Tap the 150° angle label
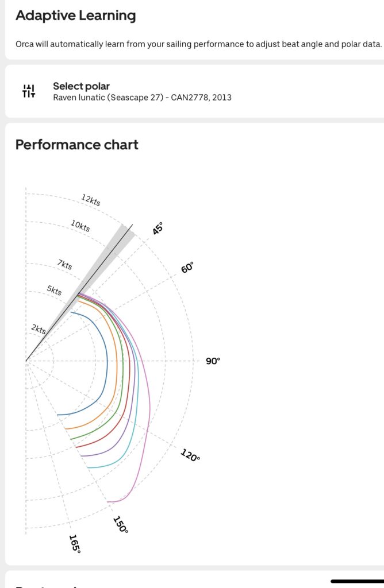Viewport: 384px width, 588px height. coord(120,524)
